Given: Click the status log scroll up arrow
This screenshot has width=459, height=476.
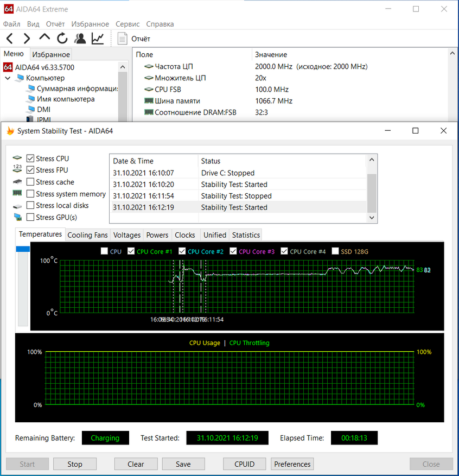Looking at the screenshot, I should click(x=372, y=160).
